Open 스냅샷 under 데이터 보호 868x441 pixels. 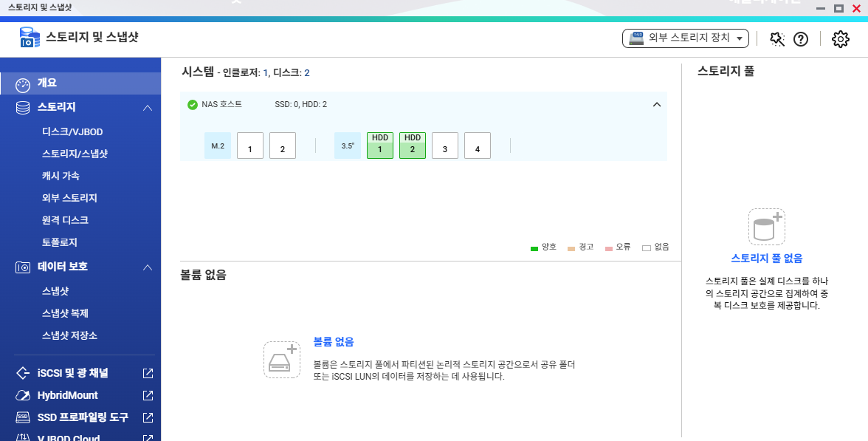tap(55, 291)
